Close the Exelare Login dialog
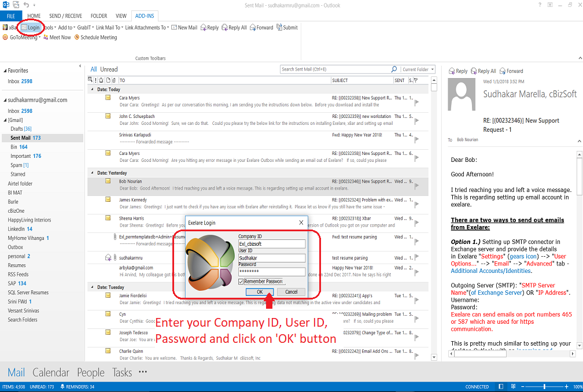This screenshot has width=583, height=392. (x=301, y=223)
